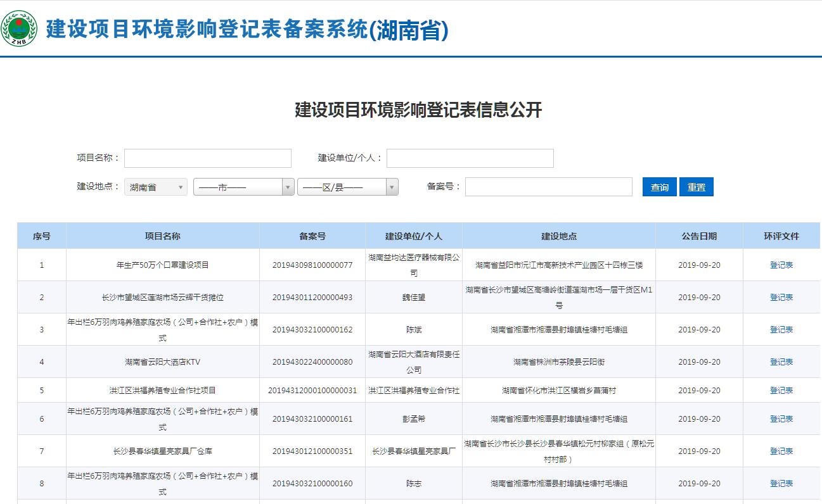The image size is (822, 504).
Task: Open 登记表 link for row 1
Action: [x=781, y=265]
